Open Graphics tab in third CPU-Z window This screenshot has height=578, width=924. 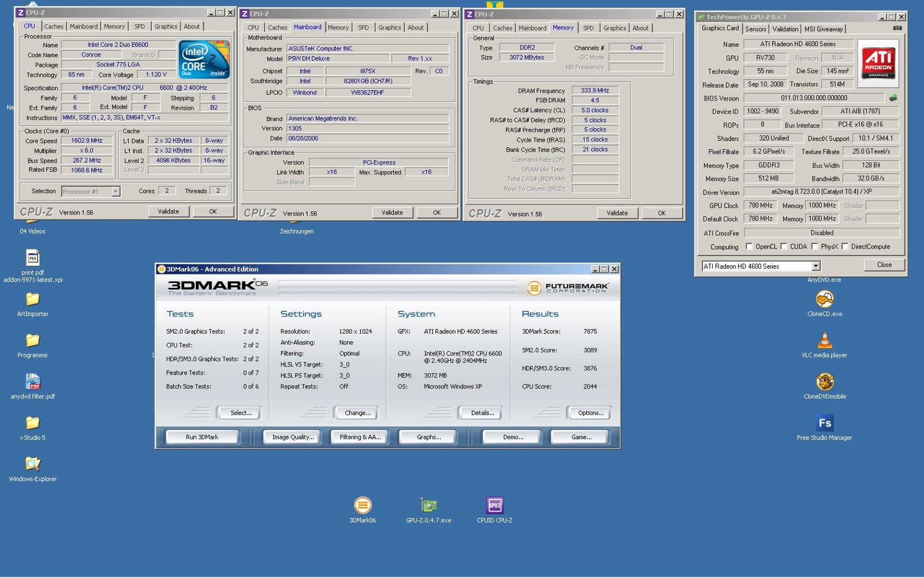(614, 28)
